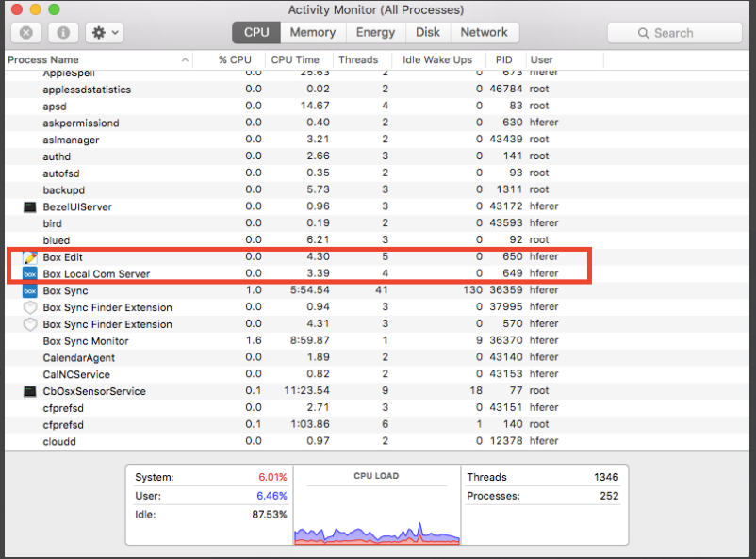Select the CbOsxSensorService process name
Screen dimensions: 756x559
tap(94, 391)
